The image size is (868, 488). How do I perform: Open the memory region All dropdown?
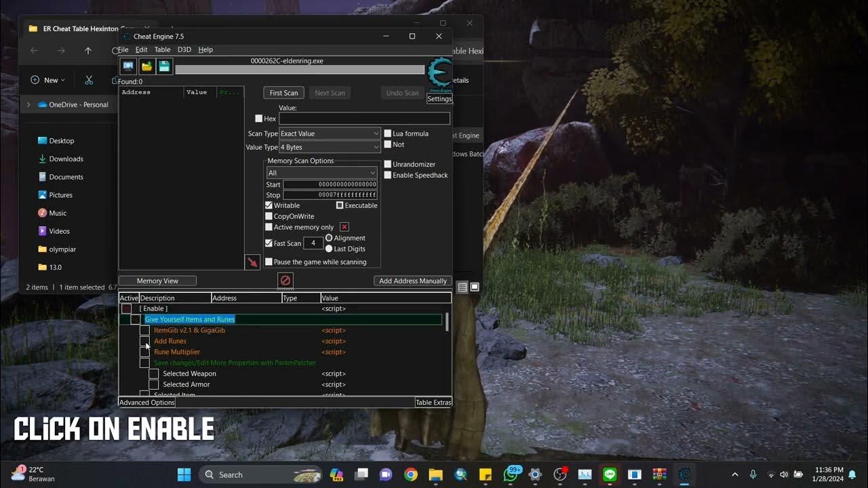[321, 173]
